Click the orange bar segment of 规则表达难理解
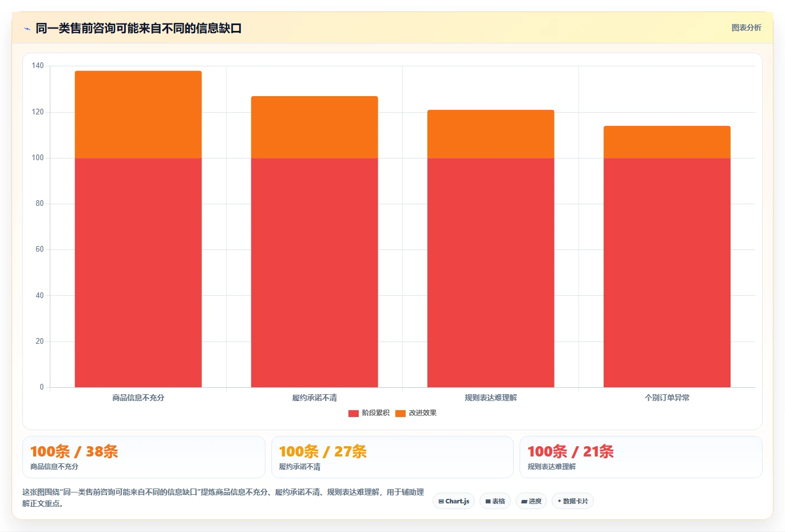 491,134
